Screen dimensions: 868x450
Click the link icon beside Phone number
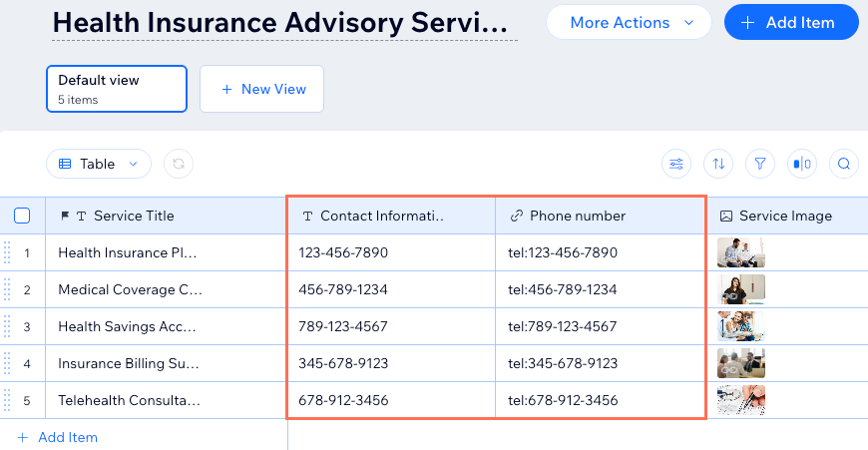pyautogui.click(x=517, y=216)
